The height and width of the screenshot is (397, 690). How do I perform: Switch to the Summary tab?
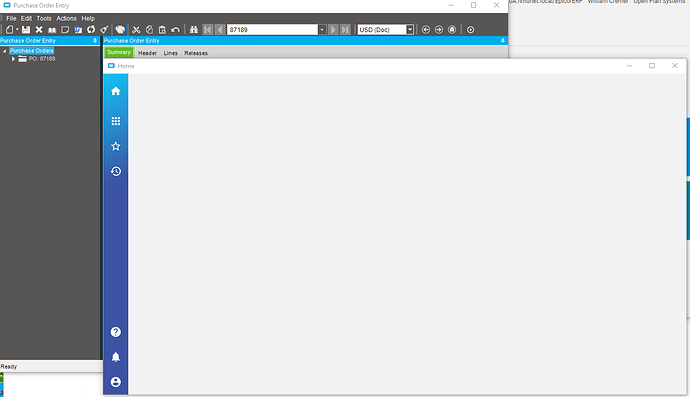pyautogui.click(x=119, y=52)
